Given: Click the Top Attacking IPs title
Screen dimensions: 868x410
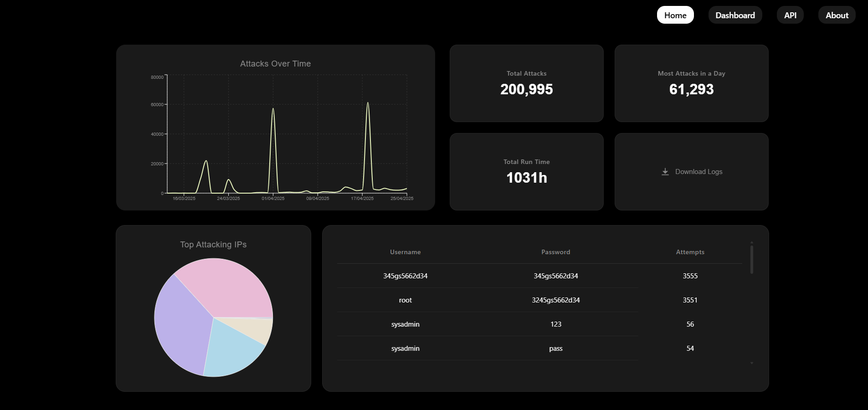Looking at the screenshot, I should coord(213,245).
